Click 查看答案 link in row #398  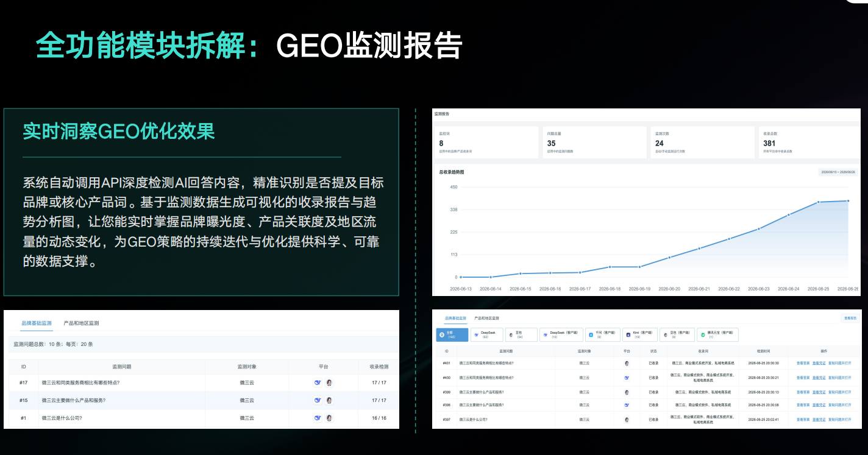click(803, 404)
